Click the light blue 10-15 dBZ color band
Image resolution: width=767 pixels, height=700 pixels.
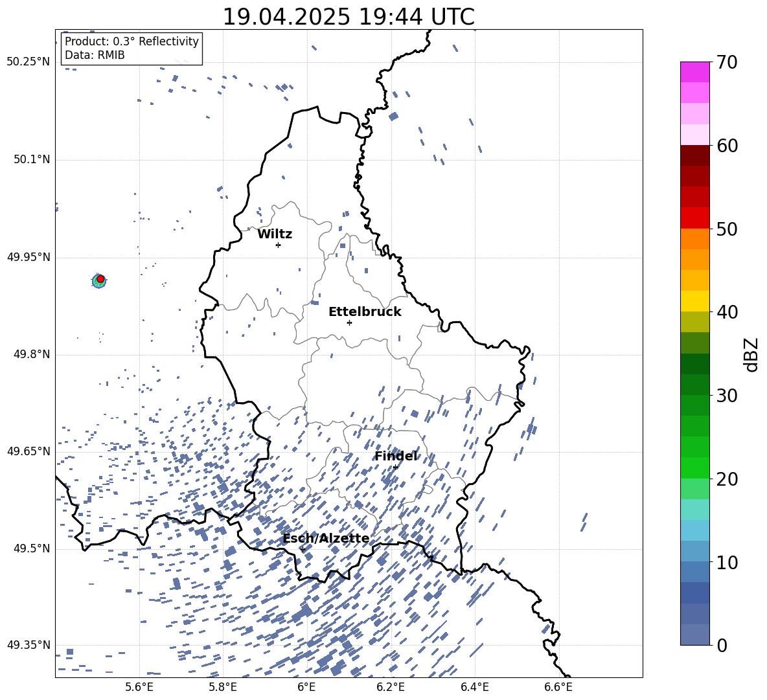(x=694, y=530)
